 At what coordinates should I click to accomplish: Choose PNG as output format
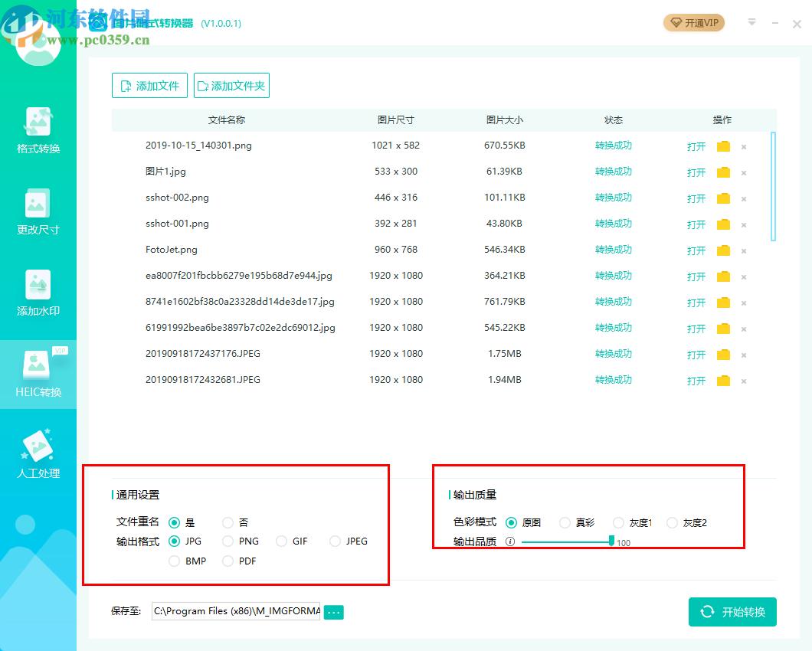(228, 541)
